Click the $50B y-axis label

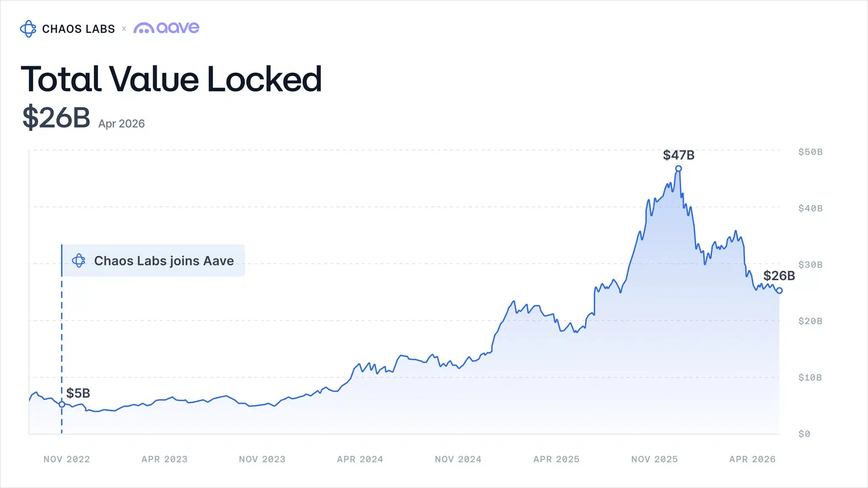coord(810,152)
